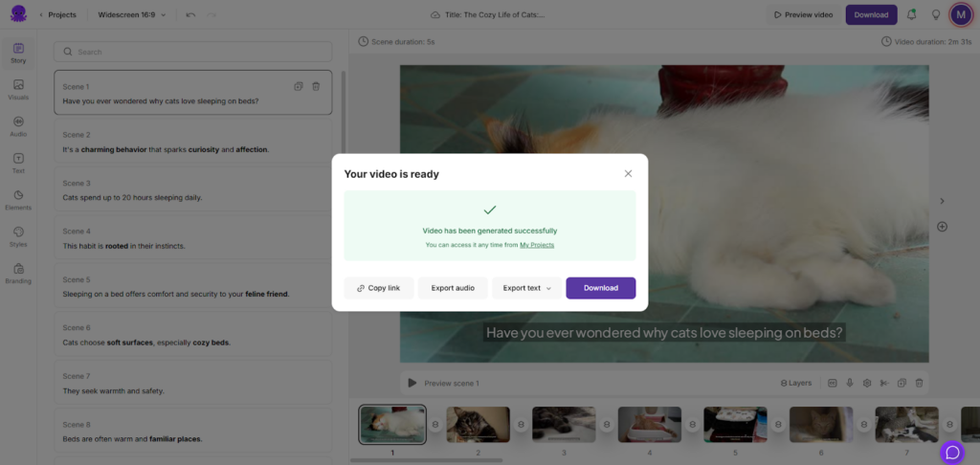Select the Elements sidebar icon
Screen dimensions: 980x465
[18, 199]
